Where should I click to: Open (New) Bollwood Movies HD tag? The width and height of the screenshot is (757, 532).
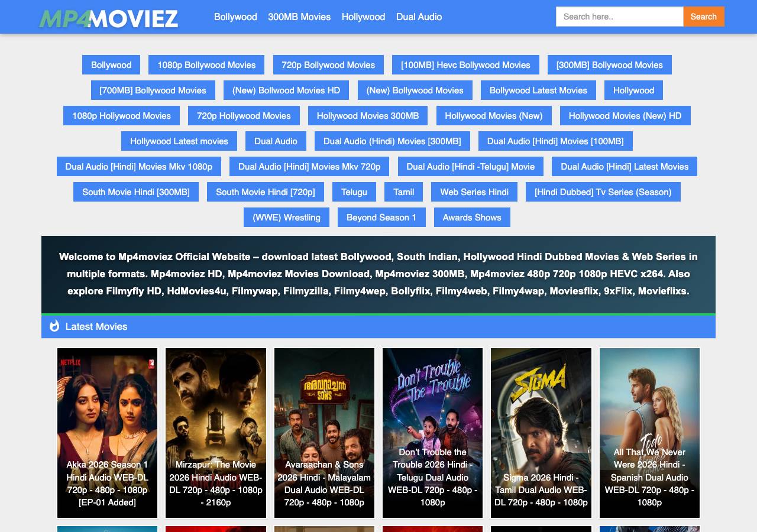point(286,90)
